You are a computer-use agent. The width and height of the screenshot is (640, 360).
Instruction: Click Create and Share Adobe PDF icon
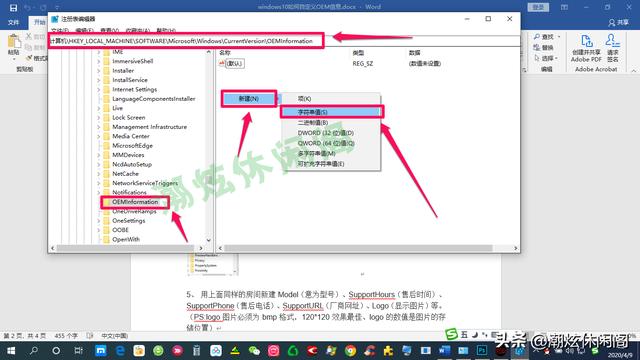(x=586, y=42)
